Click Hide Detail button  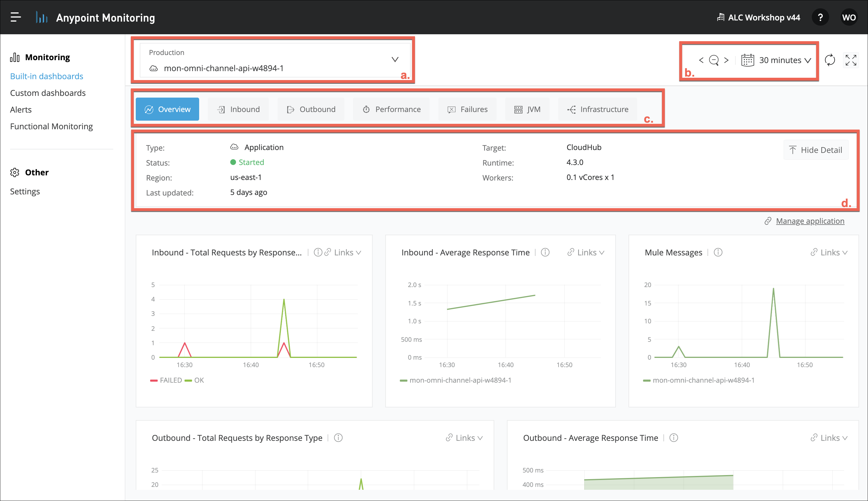pyautogui.click(x=816, y=150)
